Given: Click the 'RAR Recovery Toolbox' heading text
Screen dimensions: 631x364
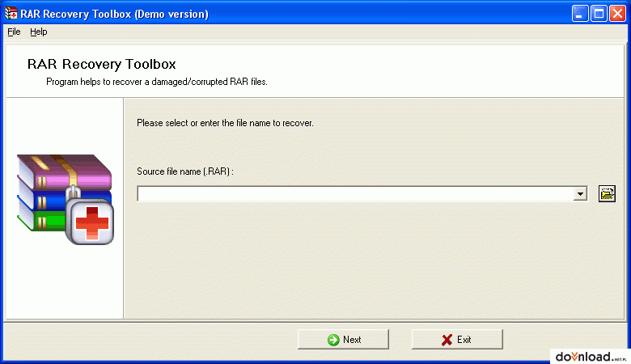Looking at the screenshot, I should (101, 64).
